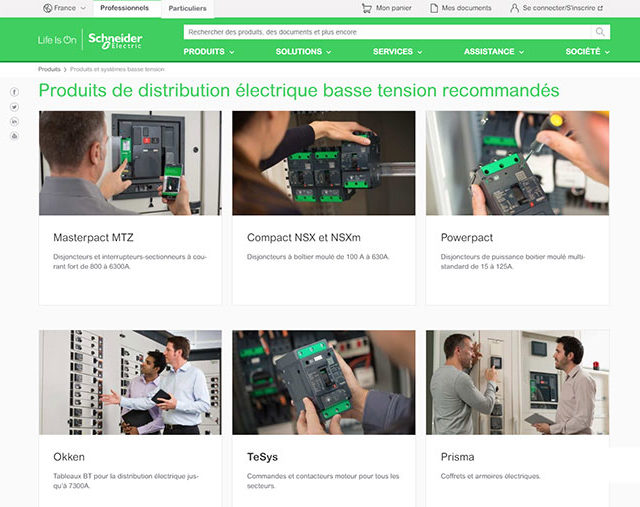Click the shopping cart icon
The width and height of the screenshot is (640, 507).
coord(367,8)
